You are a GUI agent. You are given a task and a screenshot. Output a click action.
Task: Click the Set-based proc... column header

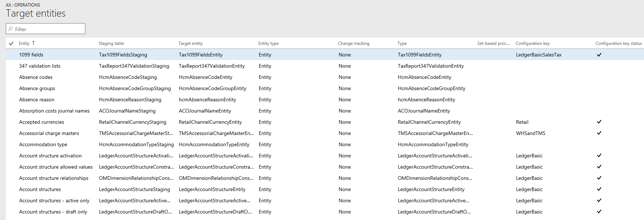tap(493, 43)
